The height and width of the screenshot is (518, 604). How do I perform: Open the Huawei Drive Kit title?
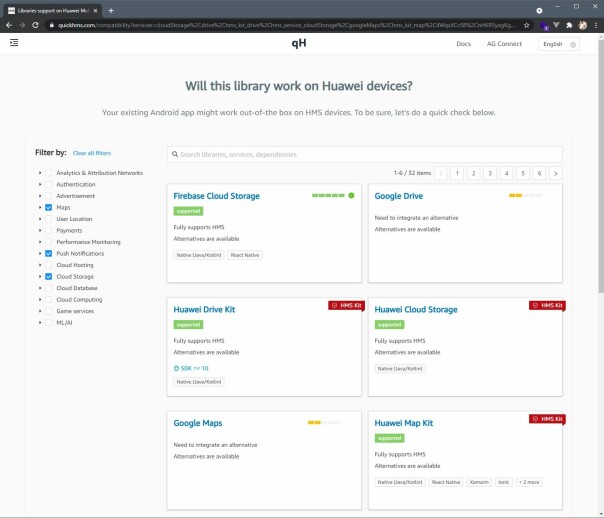204,310
